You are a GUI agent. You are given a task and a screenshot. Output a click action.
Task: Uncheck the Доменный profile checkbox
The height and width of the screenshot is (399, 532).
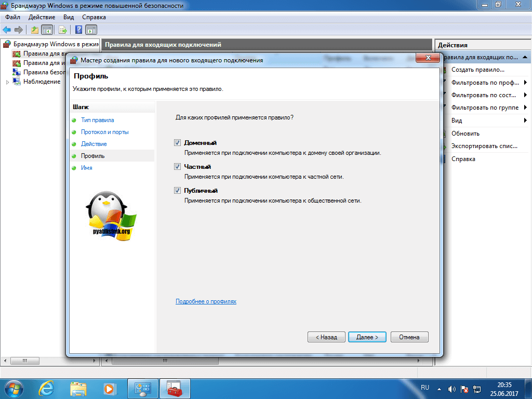[178, 142]
